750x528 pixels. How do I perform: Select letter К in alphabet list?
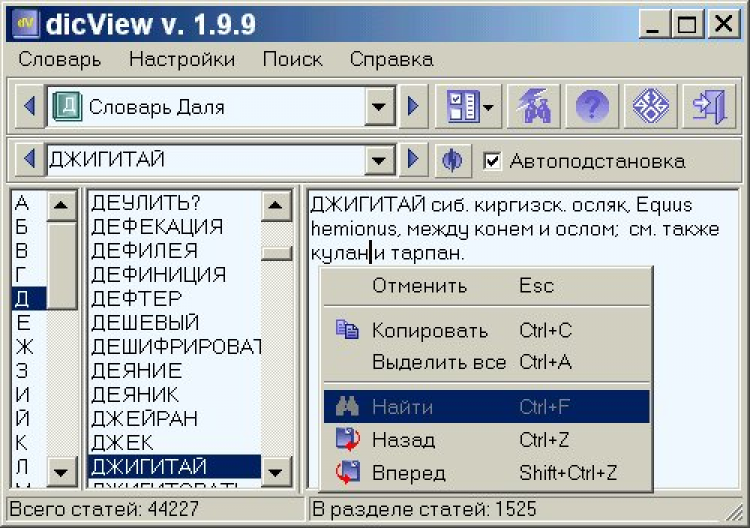(29, 442)
